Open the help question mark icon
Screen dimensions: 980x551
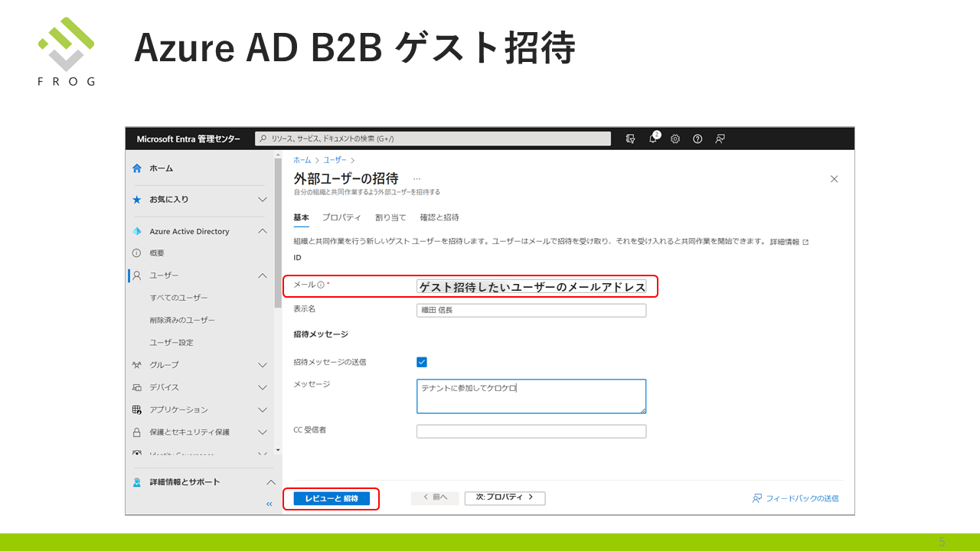click(x=697, y=139)
